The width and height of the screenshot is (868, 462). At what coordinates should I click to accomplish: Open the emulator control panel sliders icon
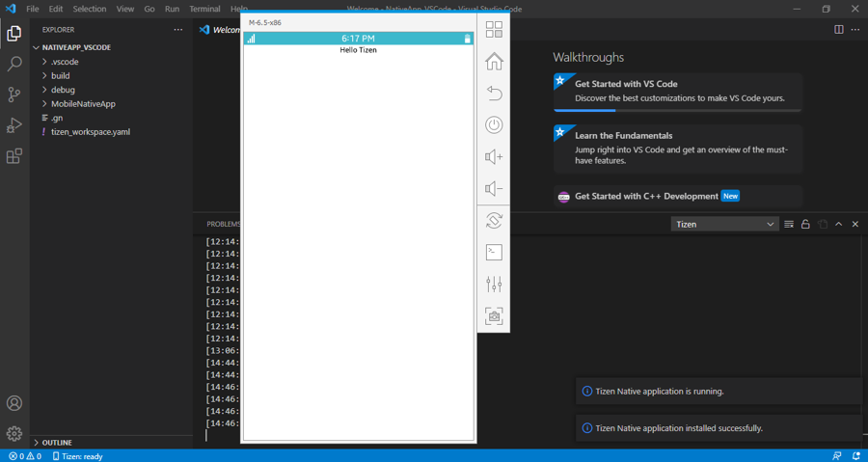[x=494, y=285]
